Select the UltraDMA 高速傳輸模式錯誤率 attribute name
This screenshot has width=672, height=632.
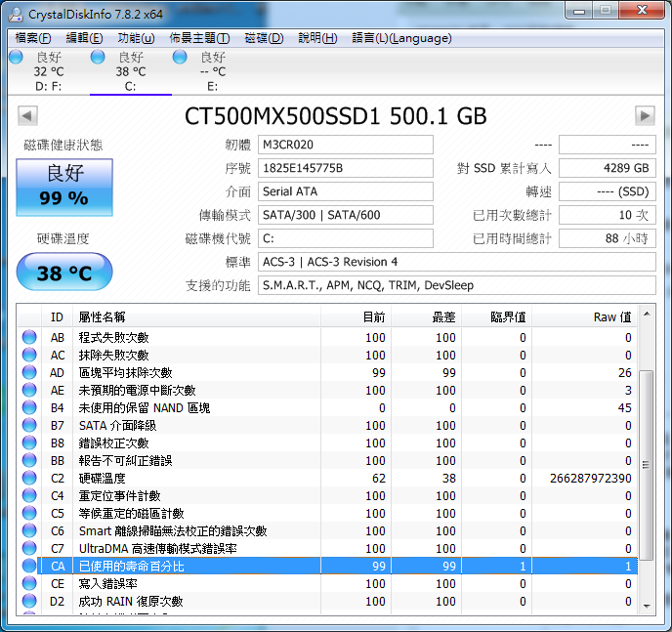[x=157, y=548]
